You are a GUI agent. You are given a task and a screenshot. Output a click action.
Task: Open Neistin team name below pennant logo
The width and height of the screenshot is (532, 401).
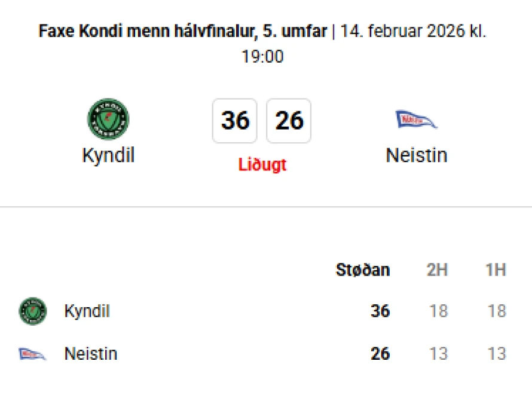[417, 155]
